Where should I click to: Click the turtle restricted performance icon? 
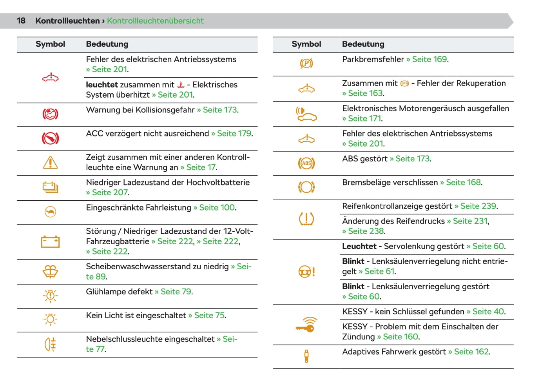[x=50, y=212]
